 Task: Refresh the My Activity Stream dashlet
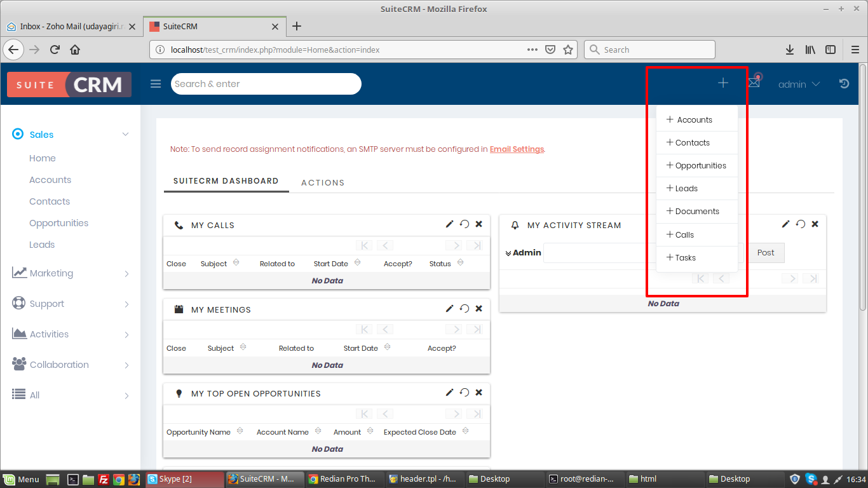tap(801, 224)
